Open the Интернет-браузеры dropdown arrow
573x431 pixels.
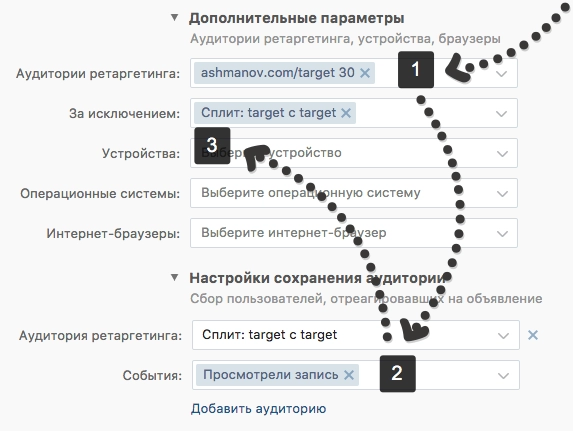click(x=502, y=233)
